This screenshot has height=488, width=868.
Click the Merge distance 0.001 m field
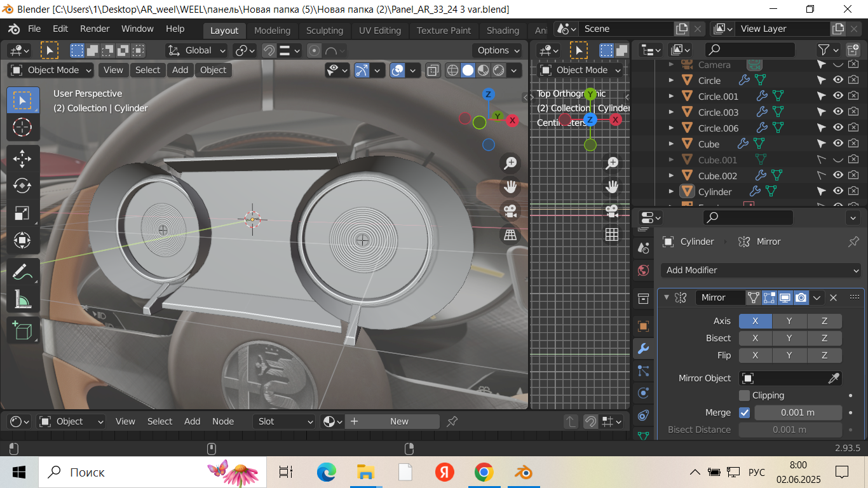(x=797, y=412)
